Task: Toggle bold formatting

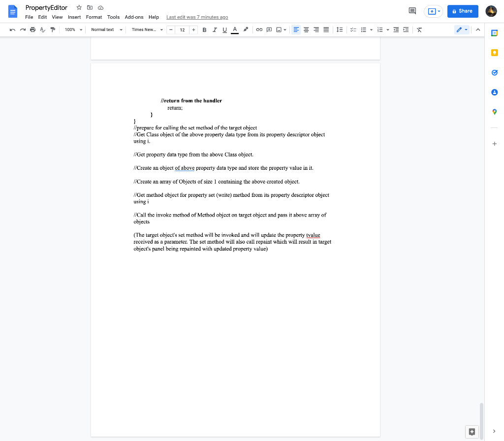Action: (x=204, y=30)
